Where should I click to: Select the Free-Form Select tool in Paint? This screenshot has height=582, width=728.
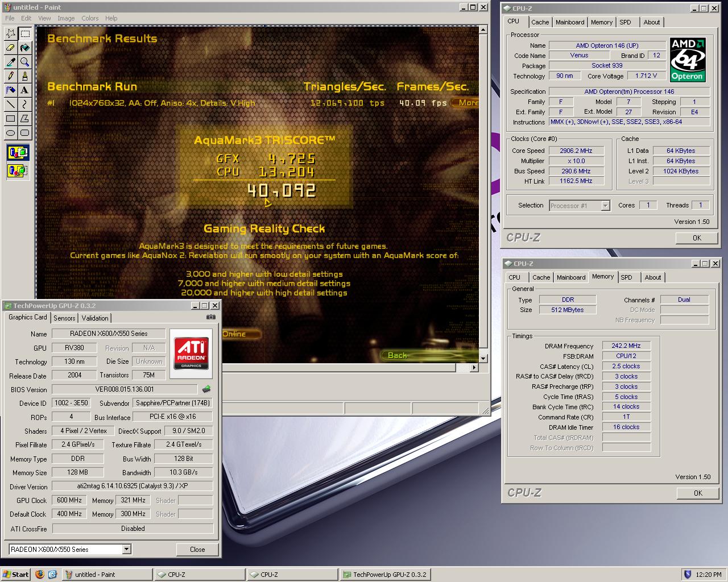pyautogui.click(x=11, y=34)
